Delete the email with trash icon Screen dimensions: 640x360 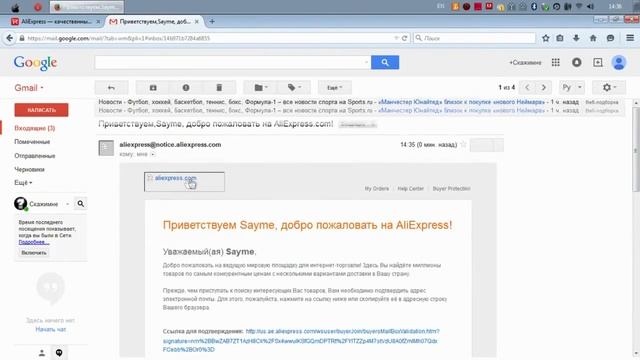(219, 88)
